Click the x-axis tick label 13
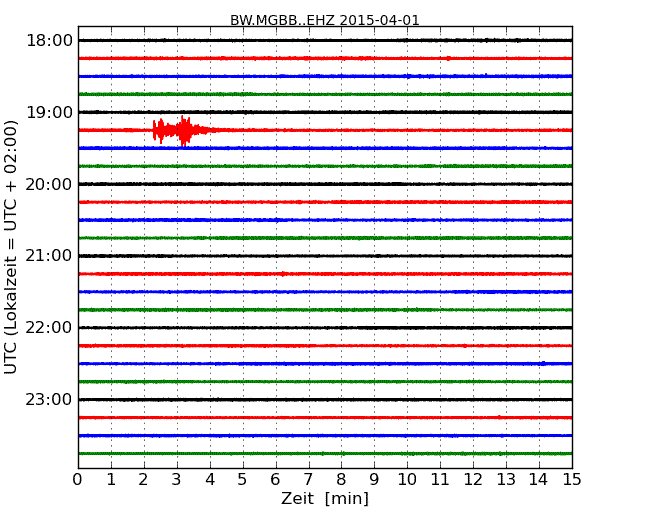 click(x=506, y=480)
